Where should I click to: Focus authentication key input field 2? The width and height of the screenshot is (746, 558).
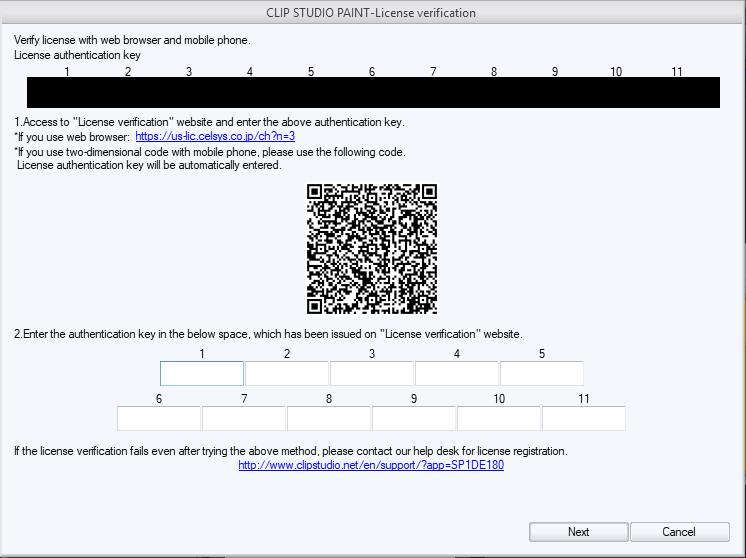pos(287,373)
